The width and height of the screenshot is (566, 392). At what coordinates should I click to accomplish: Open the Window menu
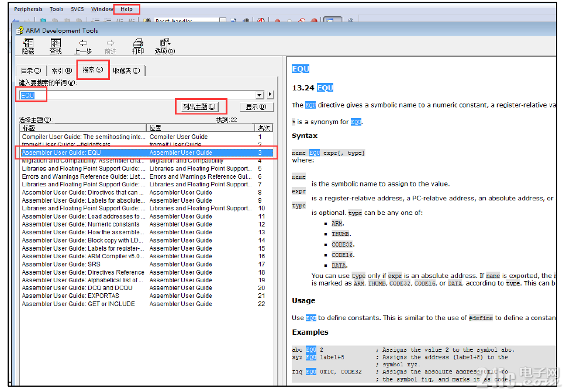pos(102,9)
